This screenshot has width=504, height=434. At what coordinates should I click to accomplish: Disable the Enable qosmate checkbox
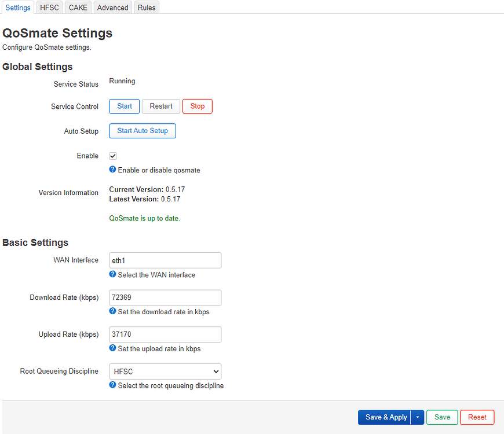point(112,156)
